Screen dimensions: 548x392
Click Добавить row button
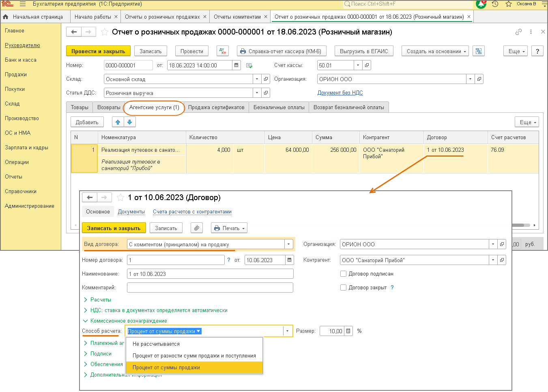[87, 122]
